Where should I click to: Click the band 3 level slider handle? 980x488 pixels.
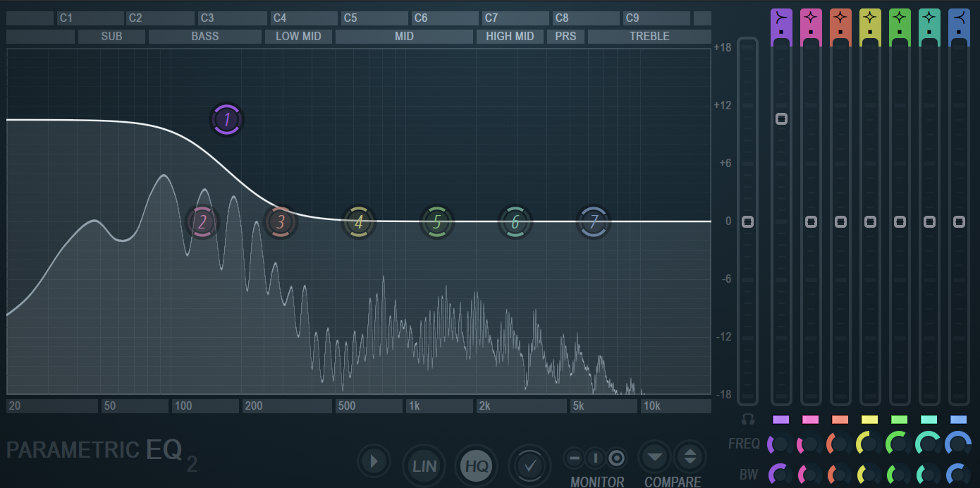click(x=840, y=221)
